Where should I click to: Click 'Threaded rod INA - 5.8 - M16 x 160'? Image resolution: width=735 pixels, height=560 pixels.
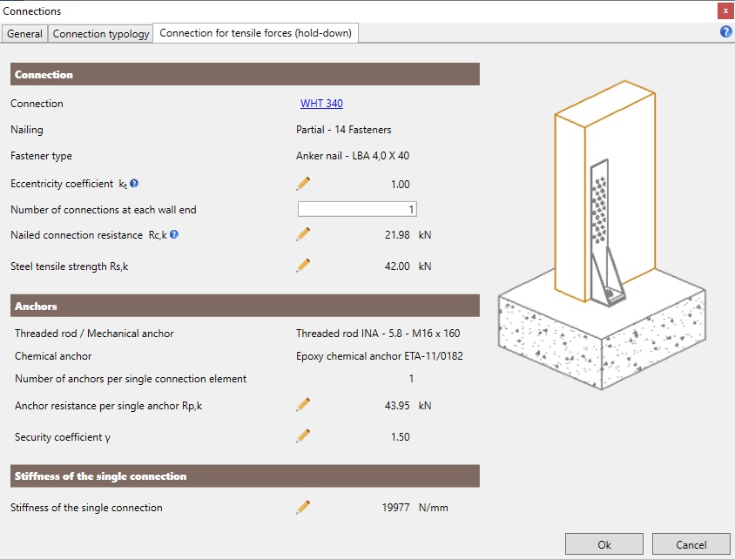[378, 334]
